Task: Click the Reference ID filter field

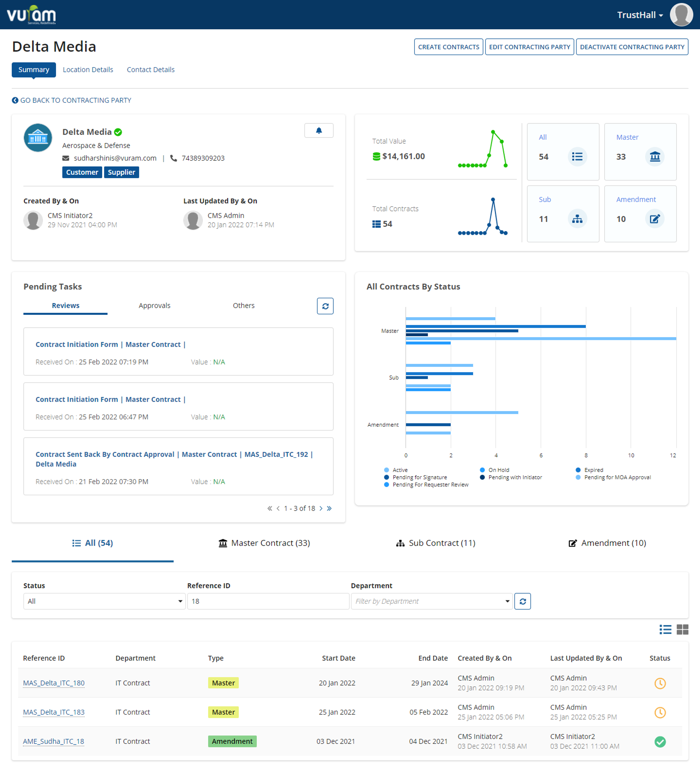Action: click(x=268, y=601)
